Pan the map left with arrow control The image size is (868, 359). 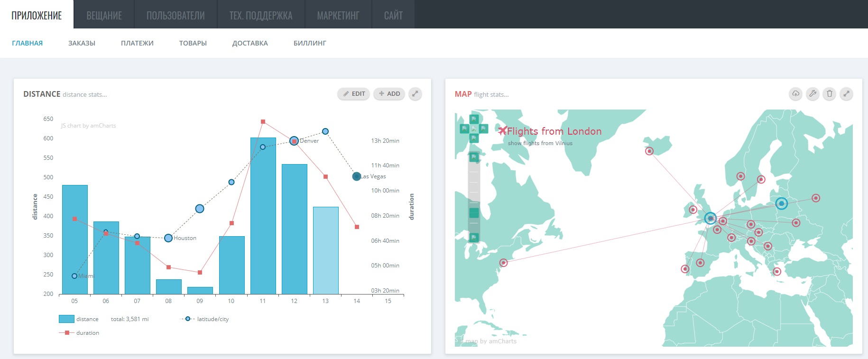coord(464,129)
